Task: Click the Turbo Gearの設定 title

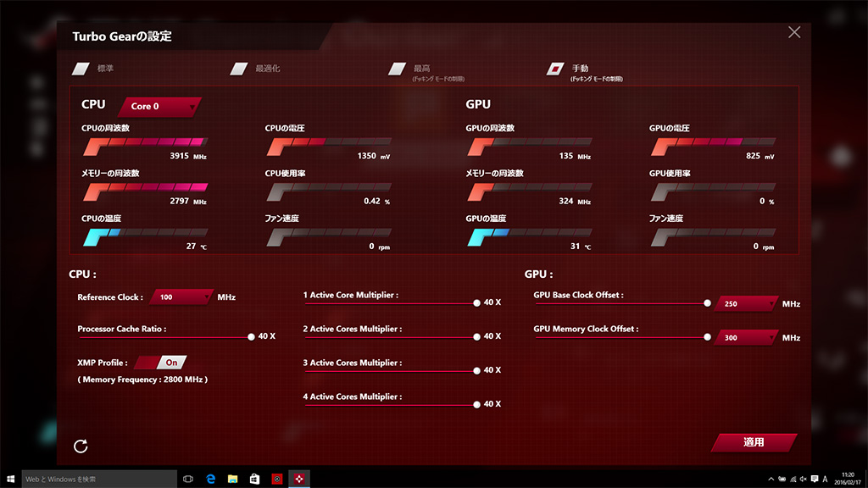Action: point(122,36)
